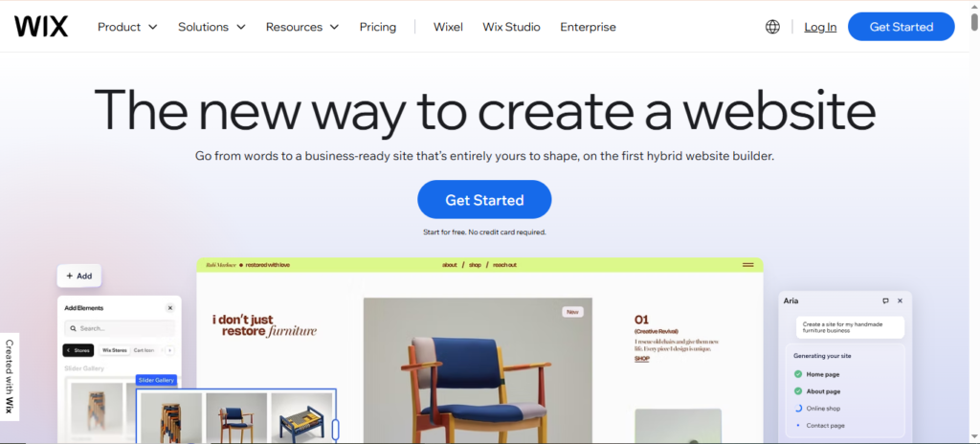This screenshot has height=444, width=980.
Task: Click the back arrow on Stores chip
Action: [x=69, y=350]
